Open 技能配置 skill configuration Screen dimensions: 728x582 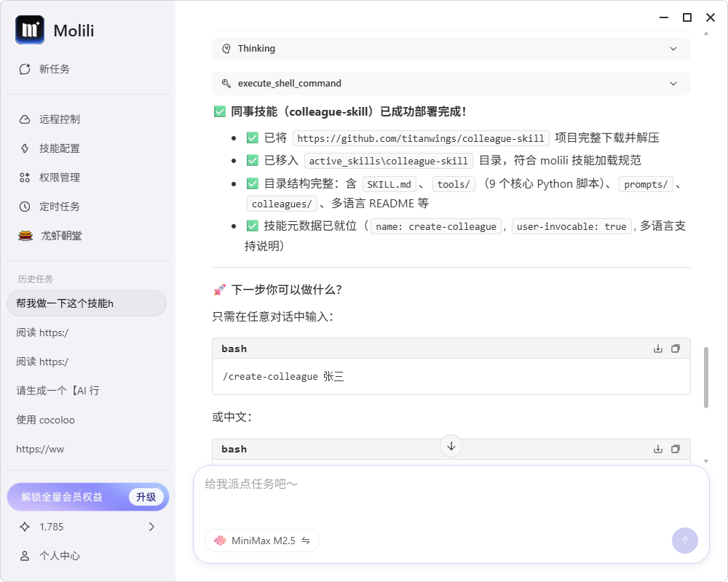tap(59, 148)
